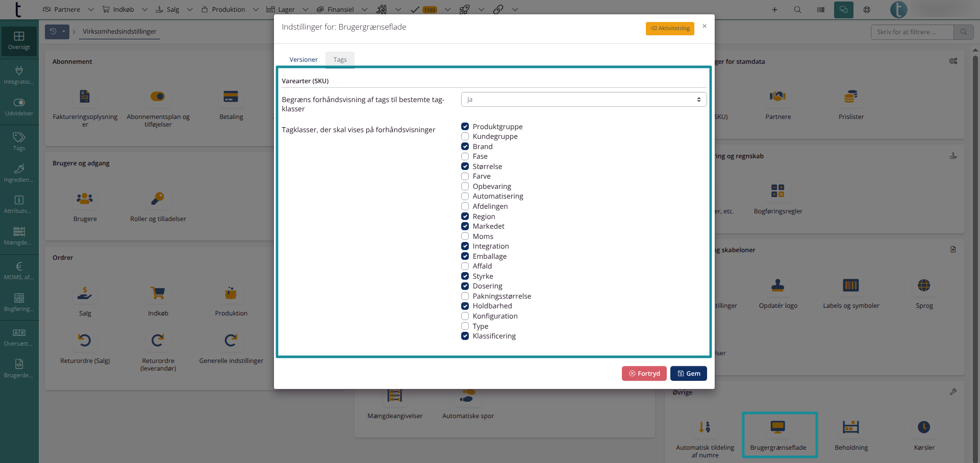The width and height of the screenshot is (980, 463).
Task: Click the Prislister icon
Action: click(x=851, y=96)
